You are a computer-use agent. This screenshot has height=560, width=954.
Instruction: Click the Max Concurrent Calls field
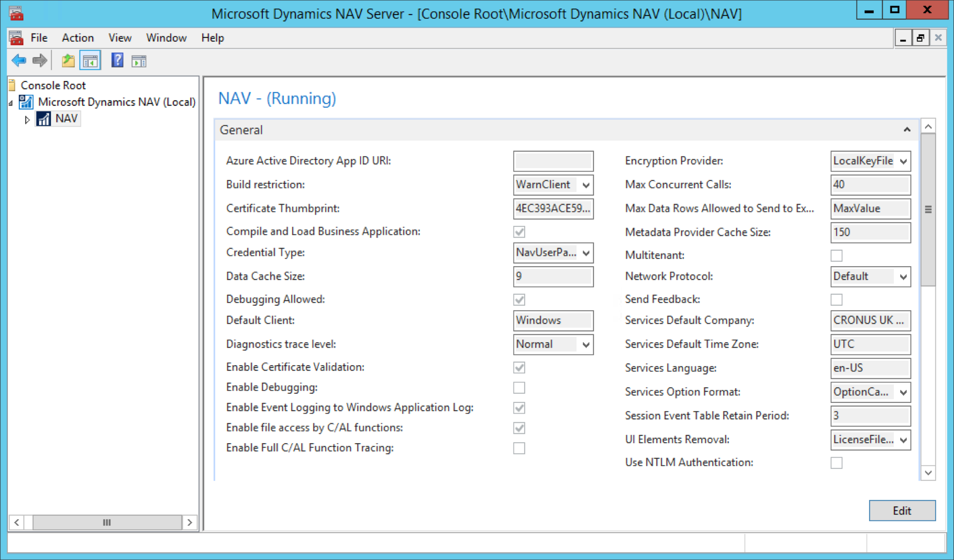click(871, 185)
